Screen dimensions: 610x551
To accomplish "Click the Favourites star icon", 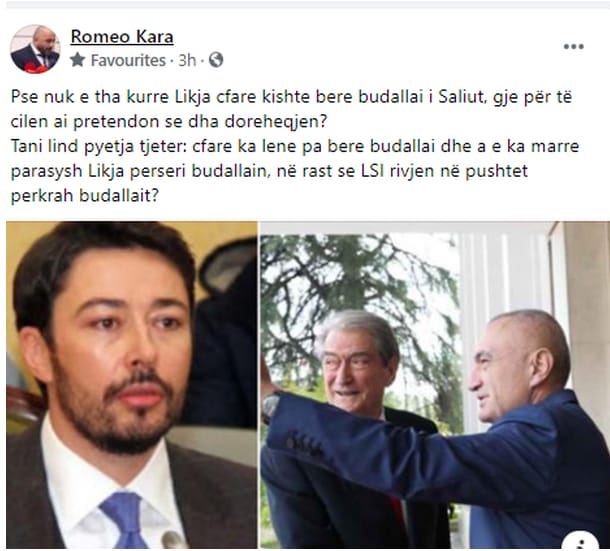I will coord(78,60).
